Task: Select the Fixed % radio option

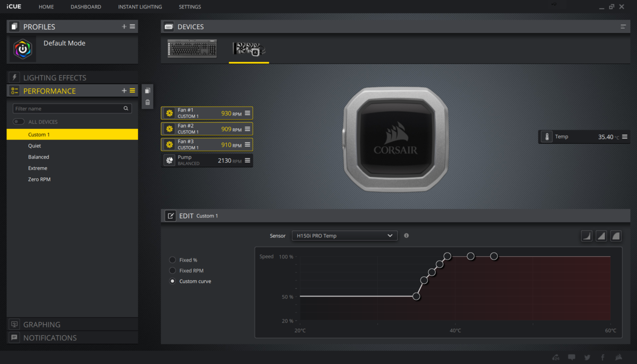Action: (173, 260)
